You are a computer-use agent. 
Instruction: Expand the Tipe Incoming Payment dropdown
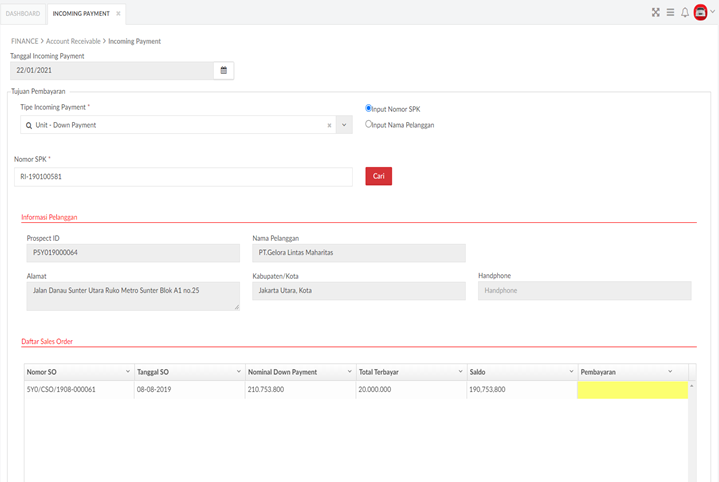[x=344, y=125]
